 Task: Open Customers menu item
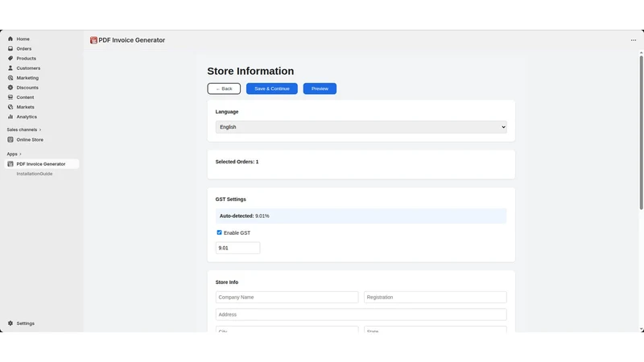(28, 68)
